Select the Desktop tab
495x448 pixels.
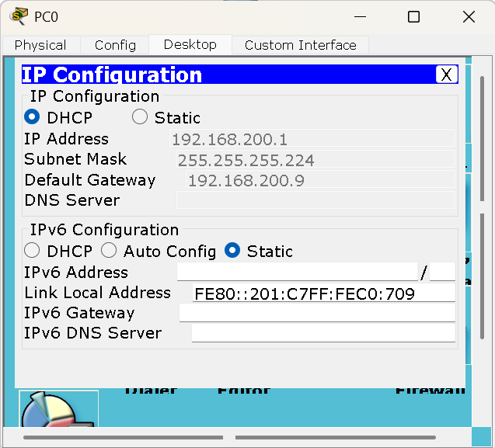click(190, 44)
